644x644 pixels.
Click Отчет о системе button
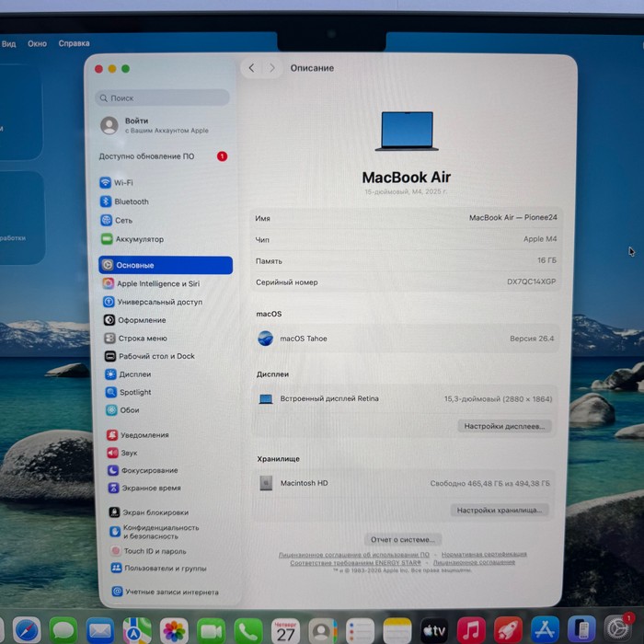tap(403, 539)
